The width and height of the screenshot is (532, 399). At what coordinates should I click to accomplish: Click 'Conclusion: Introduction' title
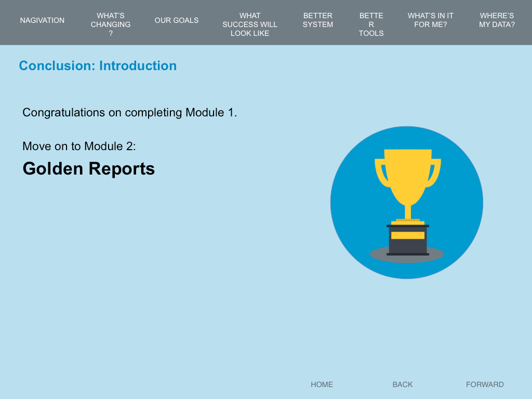coord(98,65)
